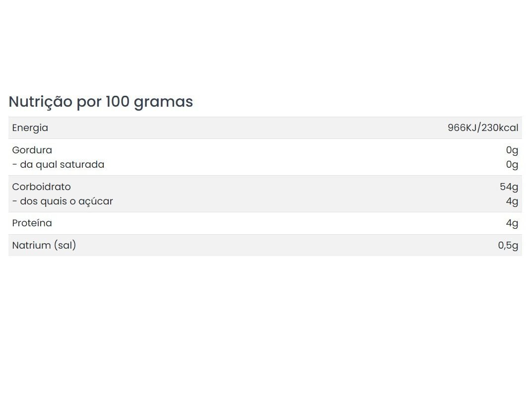Click the Proteína 4g value

click(x=512, y=223)
